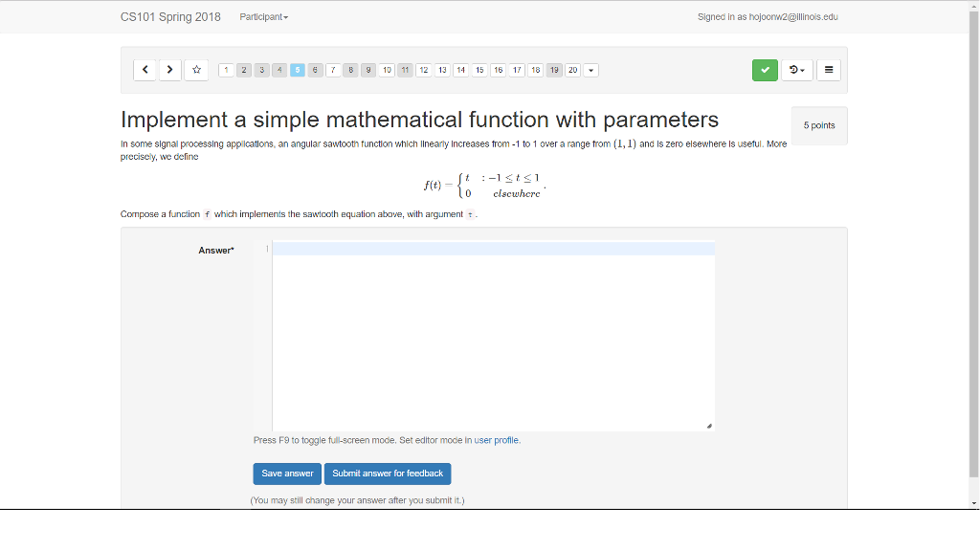
Task: Jump to question page 12
Action: click(x=424, y=70)
